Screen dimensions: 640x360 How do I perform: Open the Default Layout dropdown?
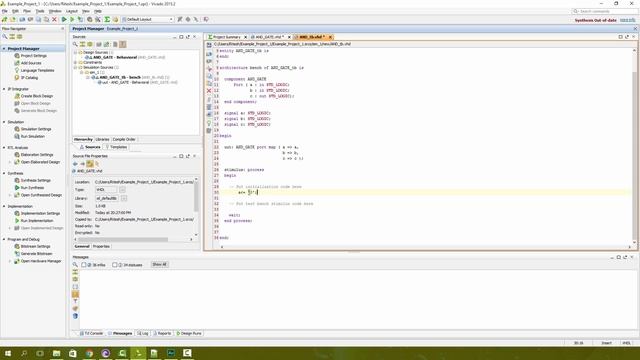[x=148, y=19]
